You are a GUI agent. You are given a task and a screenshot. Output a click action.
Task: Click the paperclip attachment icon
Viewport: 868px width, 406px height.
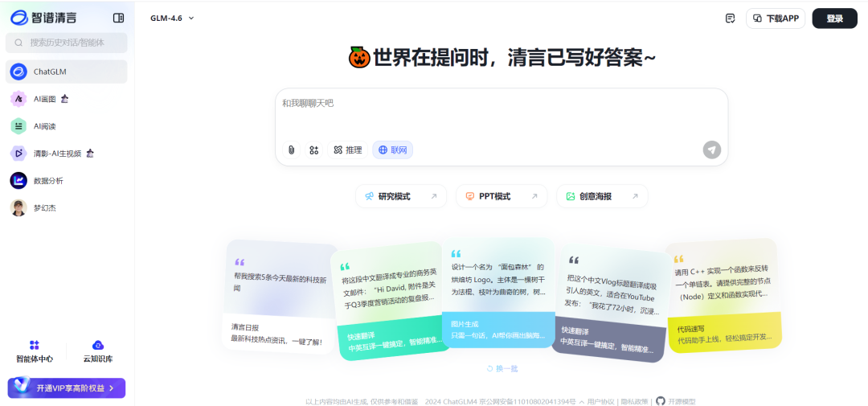[x=292, y=150]
